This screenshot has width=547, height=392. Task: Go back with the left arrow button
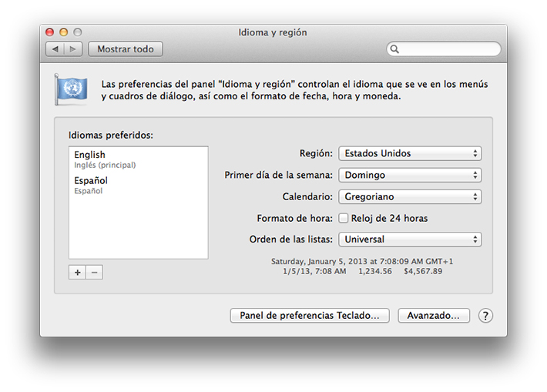click(55, 49)
